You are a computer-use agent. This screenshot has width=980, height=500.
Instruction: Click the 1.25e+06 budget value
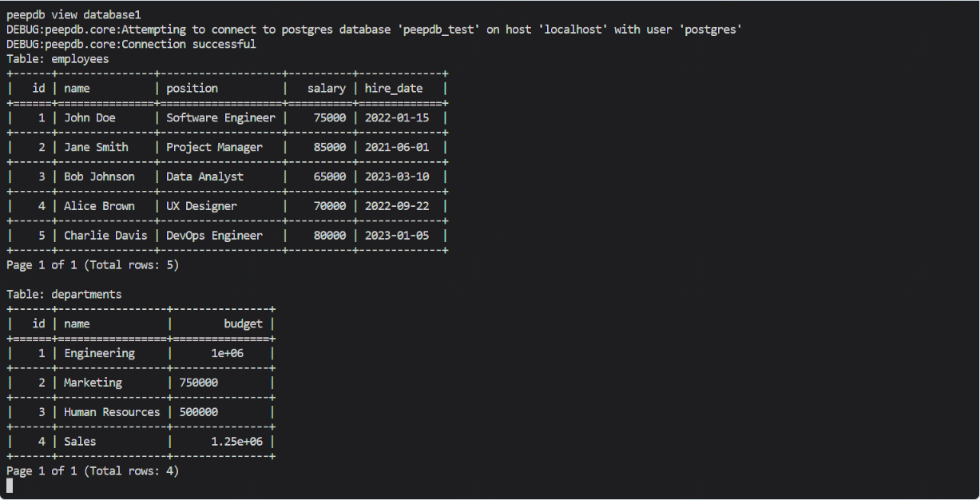(x=236, y=442)
